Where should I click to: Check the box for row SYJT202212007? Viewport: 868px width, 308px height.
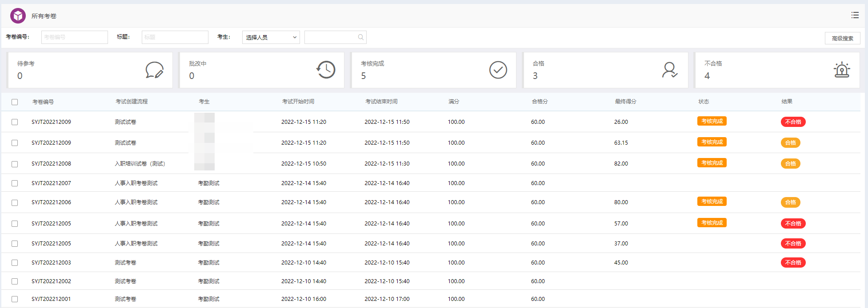pos(15,183)
